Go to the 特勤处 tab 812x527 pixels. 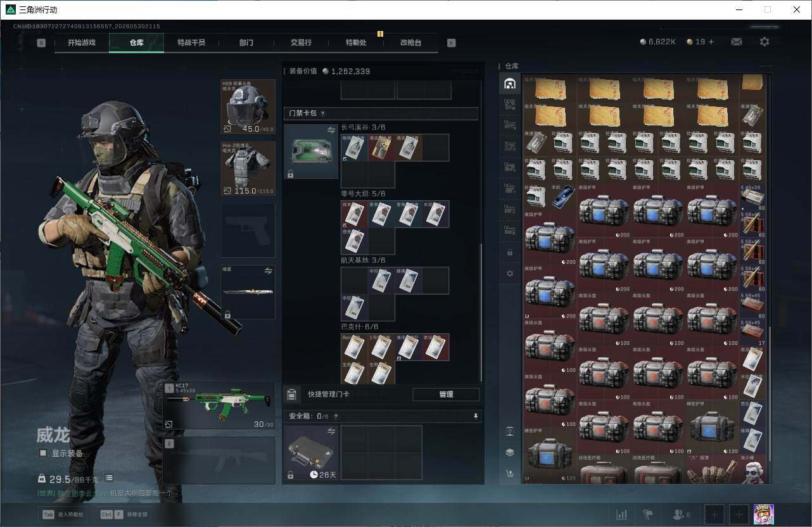(356, 42)
